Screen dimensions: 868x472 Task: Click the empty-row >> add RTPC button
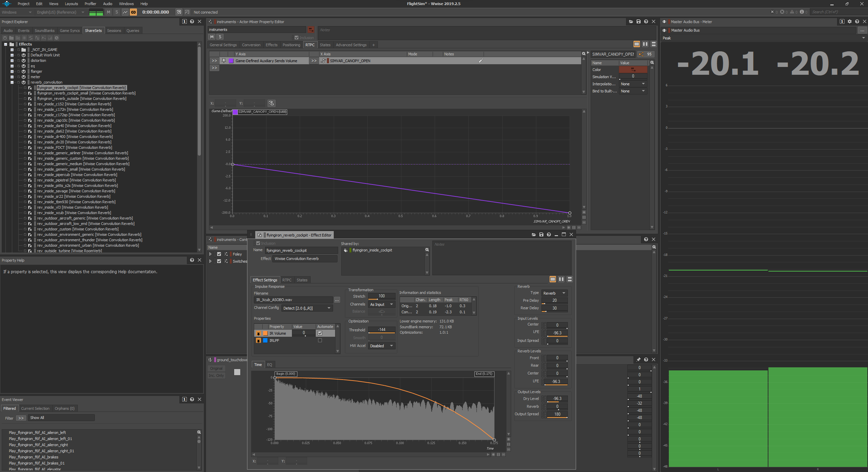pyautogui.click(x=214, y=68)
